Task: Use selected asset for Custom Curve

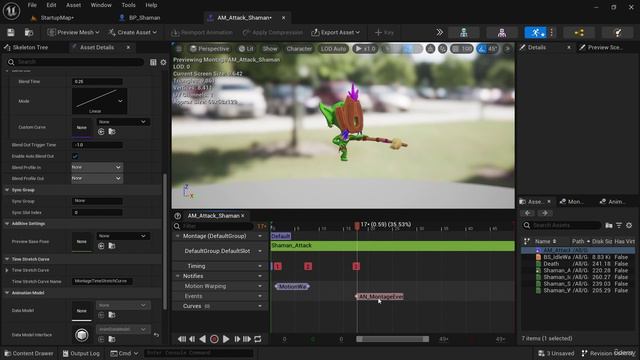Action: pyautogui.click(x=101, y=131)
